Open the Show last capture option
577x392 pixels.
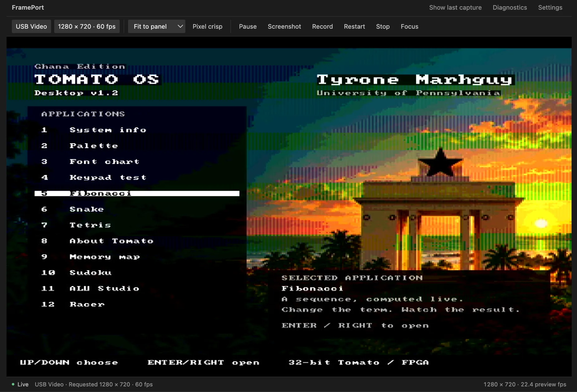[x=455, y=7]
